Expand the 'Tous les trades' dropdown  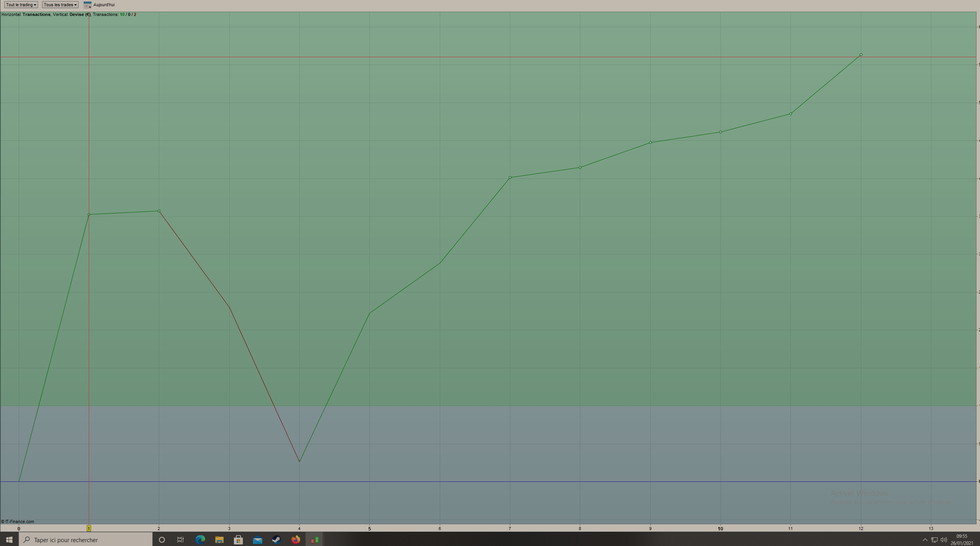(x=60, y=5)
